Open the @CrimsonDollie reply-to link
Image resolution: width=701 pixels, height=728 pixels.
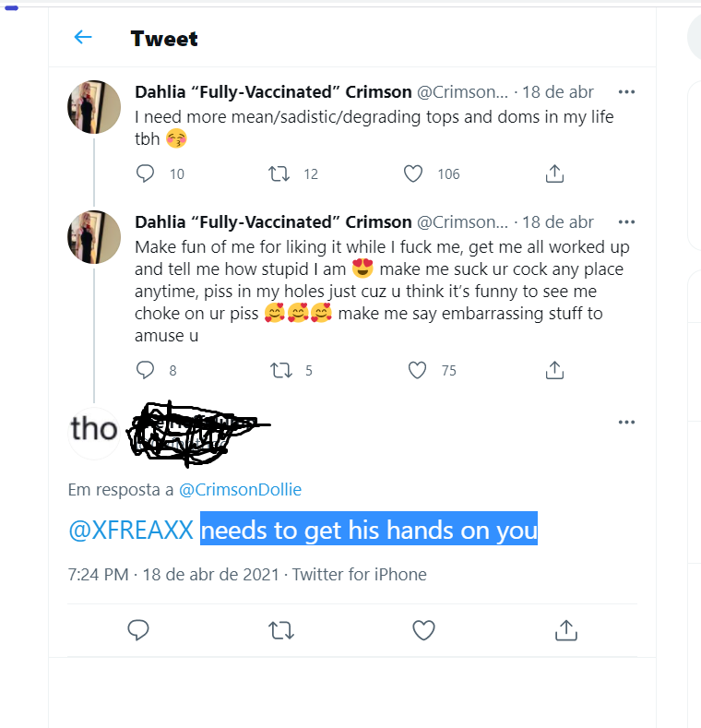[x=240, y=490]
